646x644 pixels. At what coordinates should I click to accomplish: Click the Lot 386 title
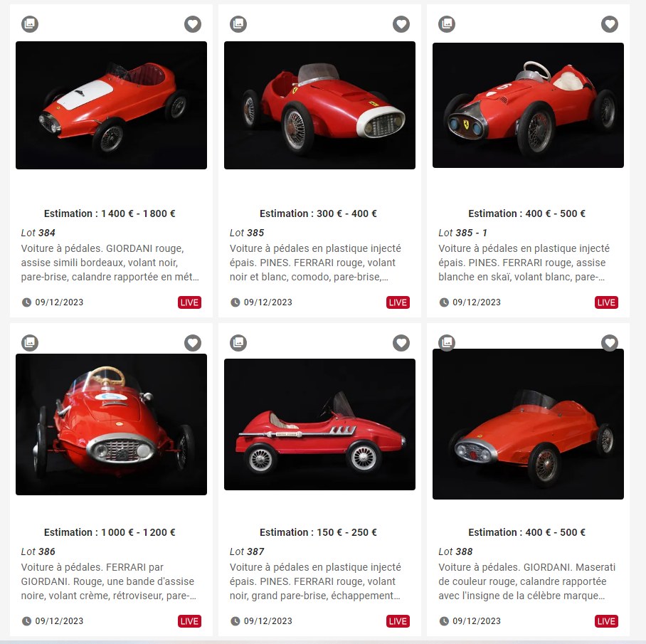[x=38, y=551]
